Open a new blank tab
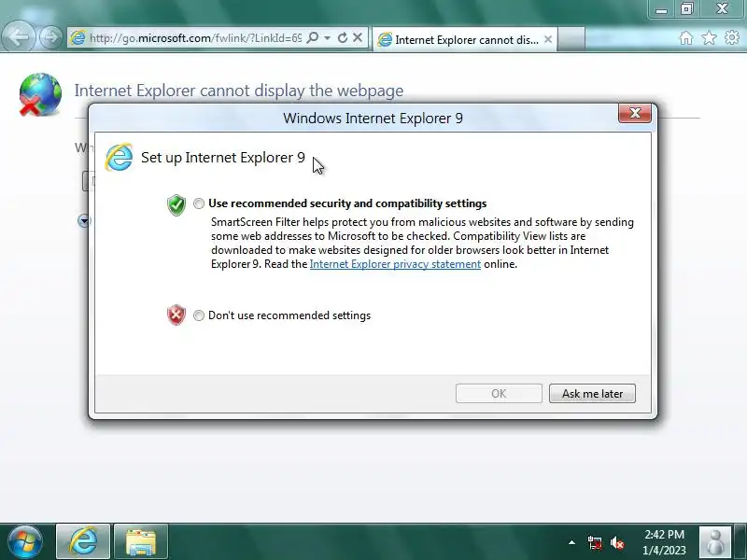Viewport: 747px width, 560px height. 571,39
